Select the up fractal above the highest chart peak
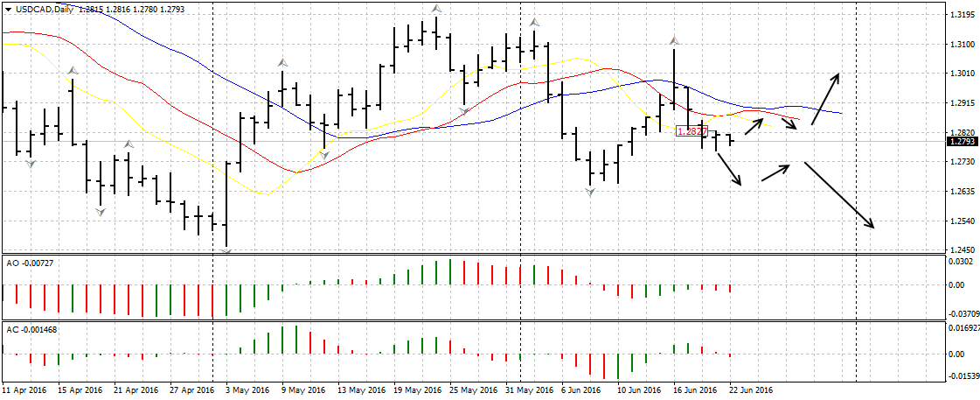 435,9
